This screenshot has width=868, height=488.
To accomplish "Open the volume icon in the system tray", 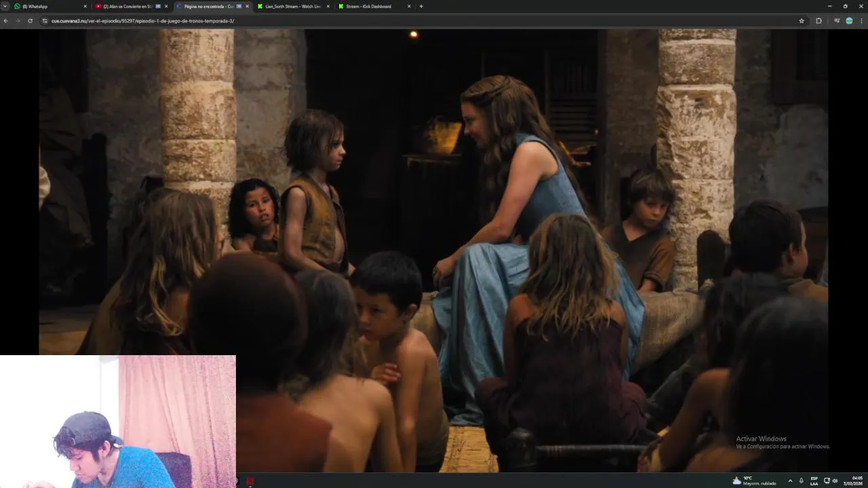I will pyautogui.click(x=835, y=481).
